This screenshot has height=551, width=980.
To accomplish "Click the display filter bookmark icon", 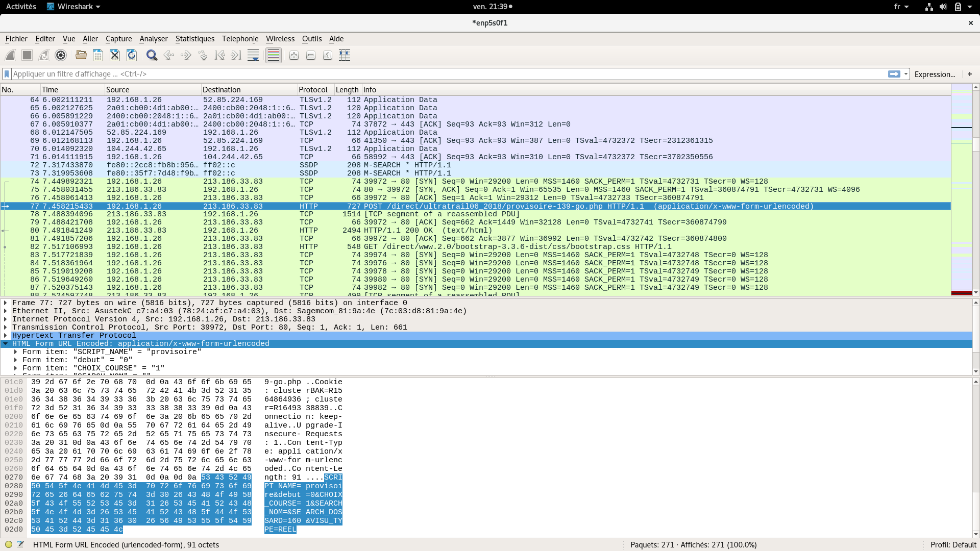I will [x=7, y=74].
